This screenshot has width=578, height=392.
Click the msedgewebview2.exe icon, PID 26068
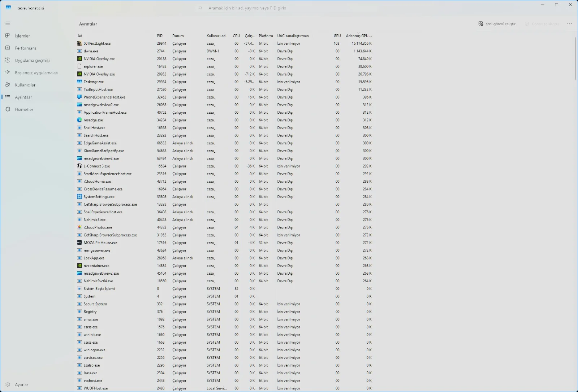(79, 105)
